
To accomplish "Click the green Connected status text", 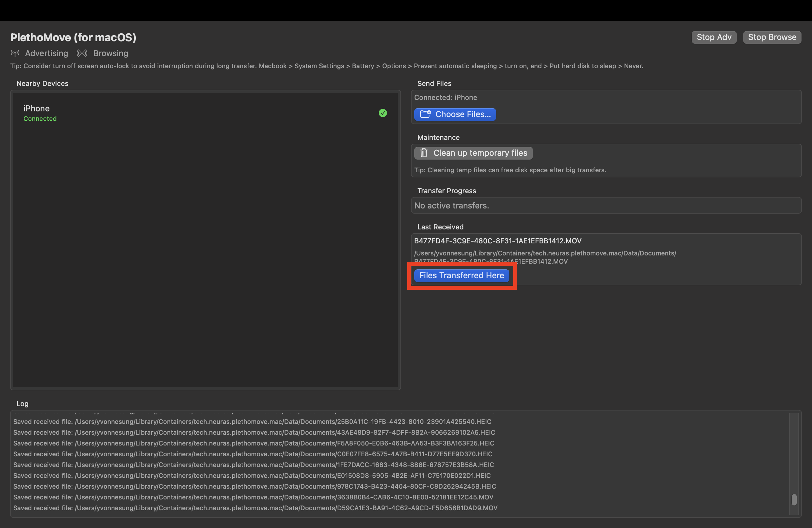I will click(40, 119).
